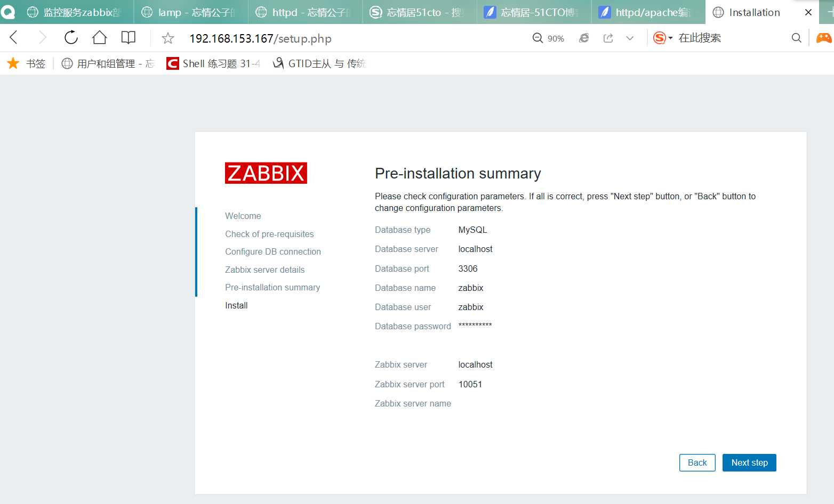Image resolution: width=834 pixels, height=504 pixels.
Task: Close the Installation tab
Action: click(x=808, y=12)
